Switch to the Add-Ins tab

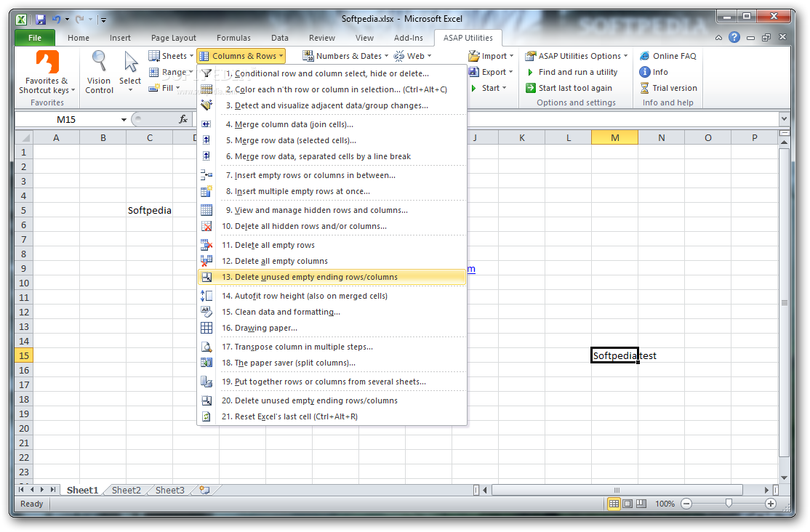point(408,38)
